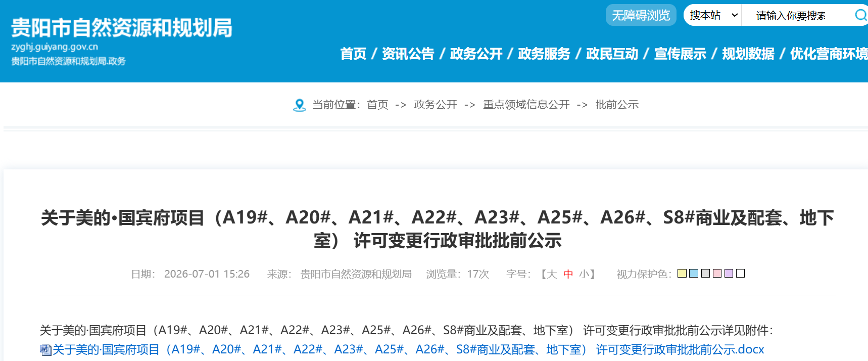Screen dimensions: 868x361
Task: Click the docx file icon beside attachment
Action: [45, 350]
